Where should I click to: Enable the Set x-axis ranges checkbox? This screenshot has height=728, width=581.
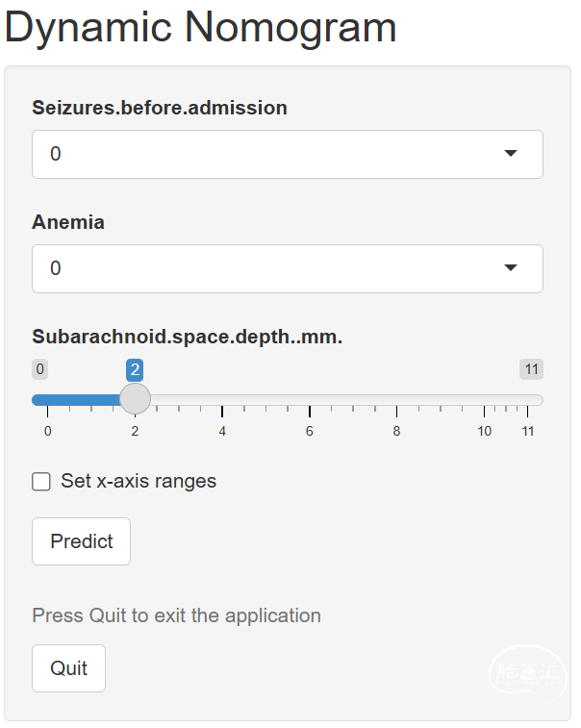point(41,482)
